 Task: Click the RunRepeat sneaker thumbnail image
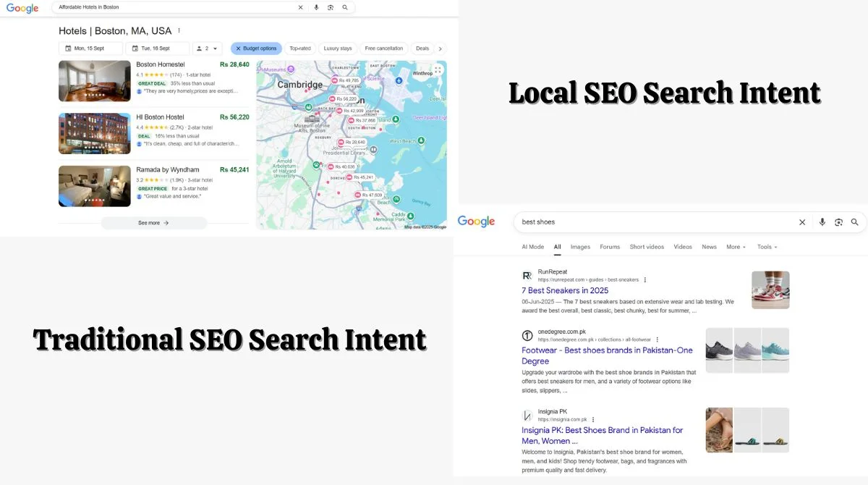click(x=770, y=290)
